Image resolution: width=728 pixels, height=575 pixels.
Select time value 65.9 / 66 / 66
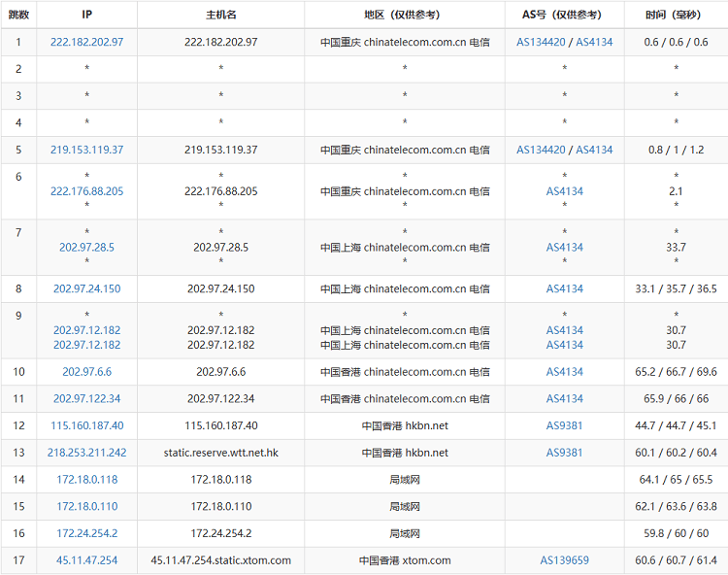tap(676, 398)
